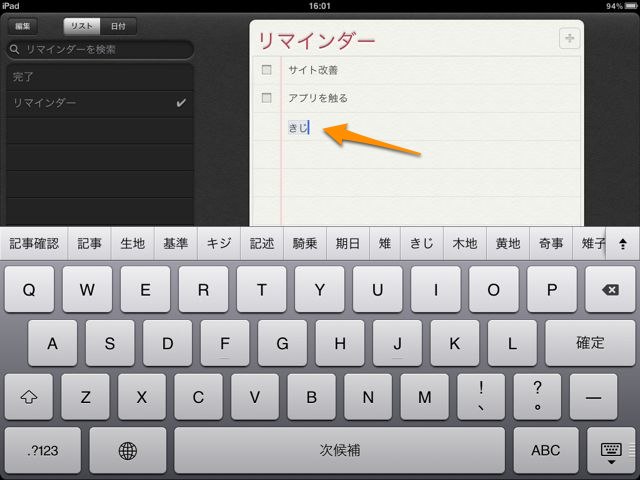The width and height of the screenshot is (640, 480).
Task: Choose candidate 記述
Action: coord(262,244)
